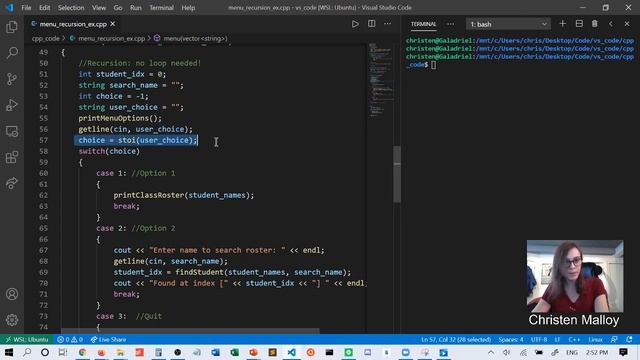This screenshot has height=360, width=640.
Task: Open the View menu
Action: pos(99,8)
